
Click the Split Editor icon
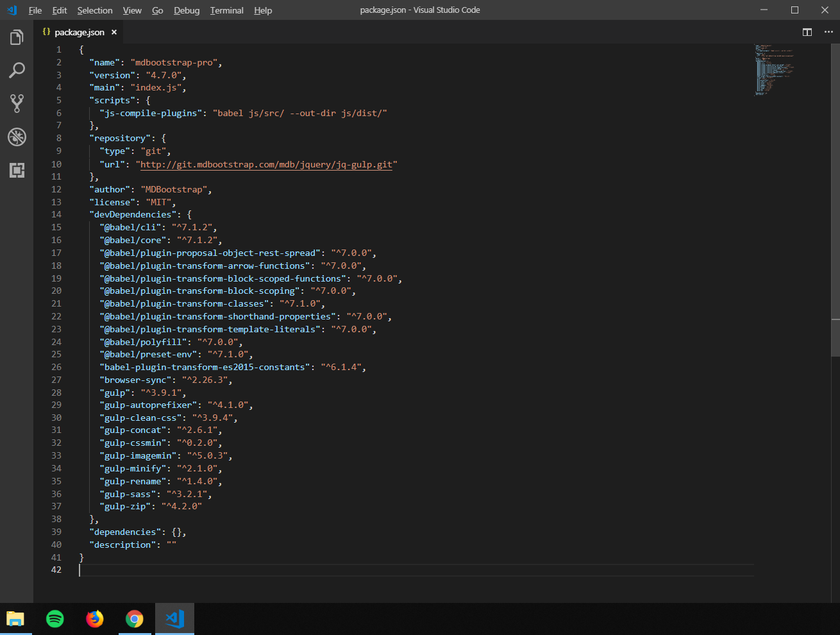807,32
